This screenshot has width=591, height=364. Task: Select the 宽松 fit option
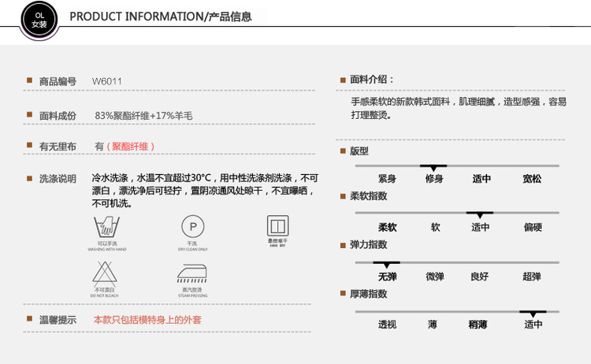pyautogui.click(x=532, y=179)
